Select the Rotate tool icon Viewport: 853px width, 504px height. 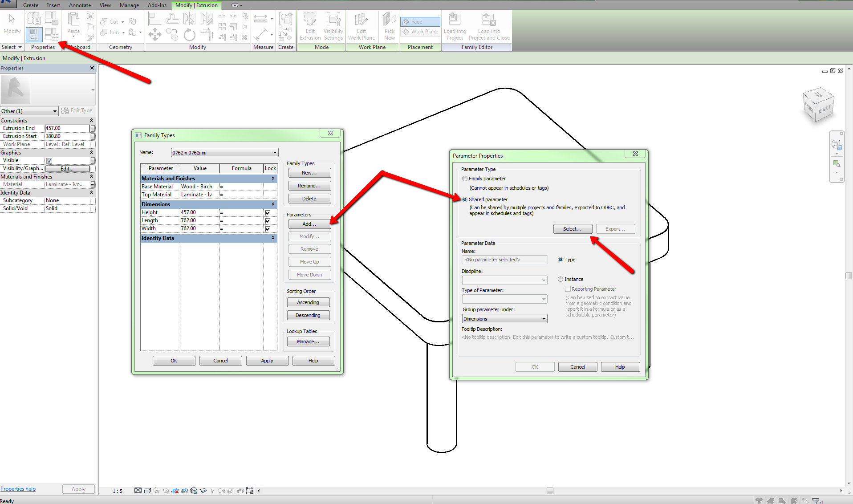(x=189, y=34)
